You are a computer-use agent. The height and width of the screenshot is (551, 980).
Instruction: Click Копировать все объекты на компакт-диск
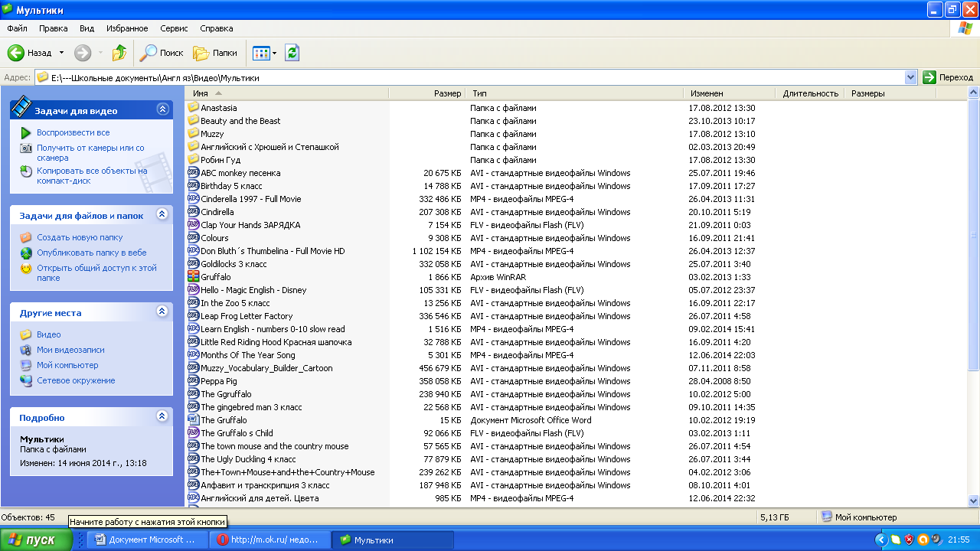(x=92, y=176)
